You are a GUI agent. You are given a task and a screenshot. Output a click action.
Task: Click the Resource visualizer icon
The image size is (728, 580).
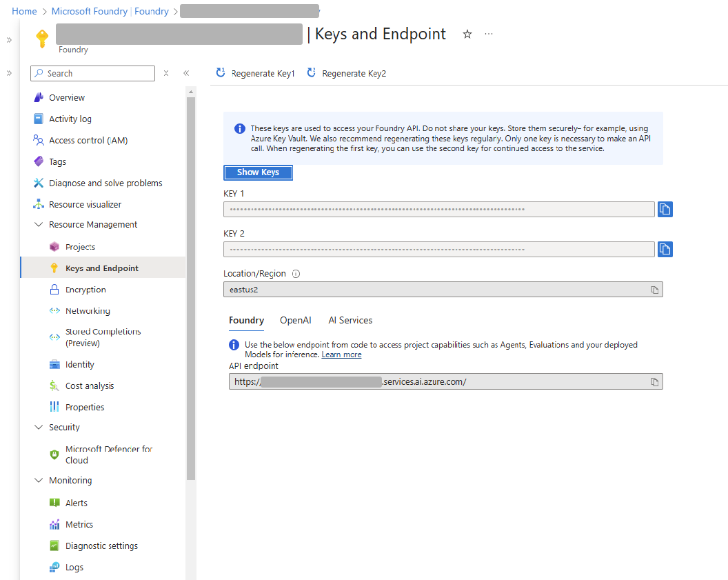39,204
